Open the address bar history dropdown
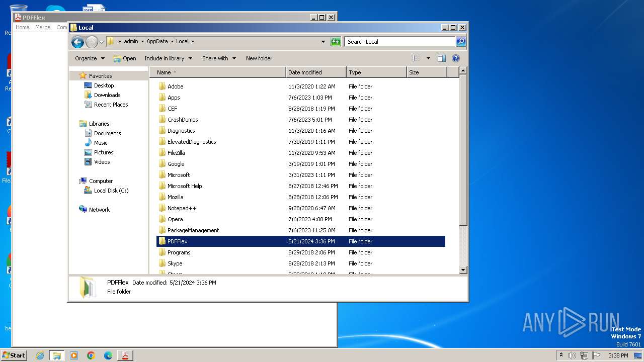 point(323,42)
